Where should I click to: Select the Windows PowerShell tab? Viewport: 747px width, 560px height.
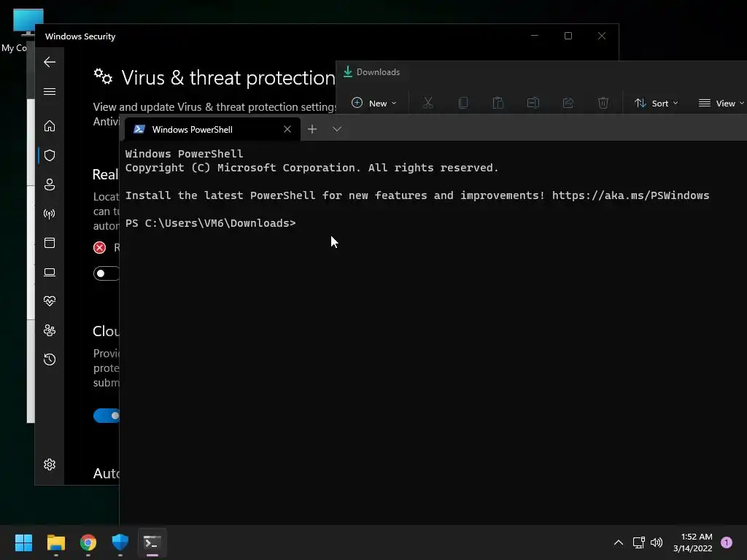point(212,129)
